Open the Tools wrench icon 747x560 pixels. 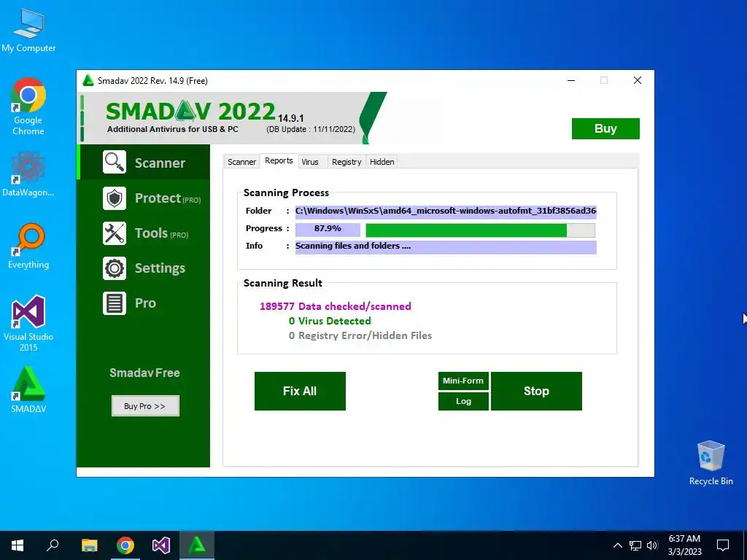point(115,233)
